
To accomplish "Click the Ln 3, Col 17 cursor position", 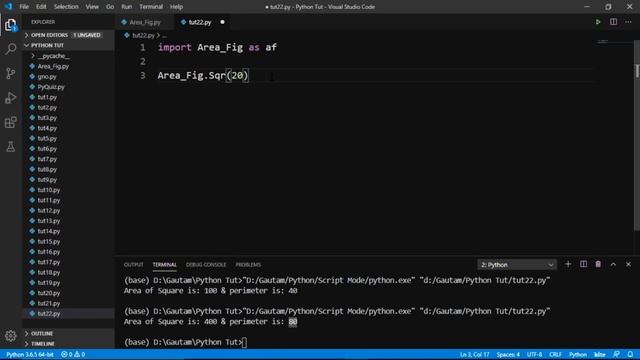I will pyautogui.click(x=474, y=354).
